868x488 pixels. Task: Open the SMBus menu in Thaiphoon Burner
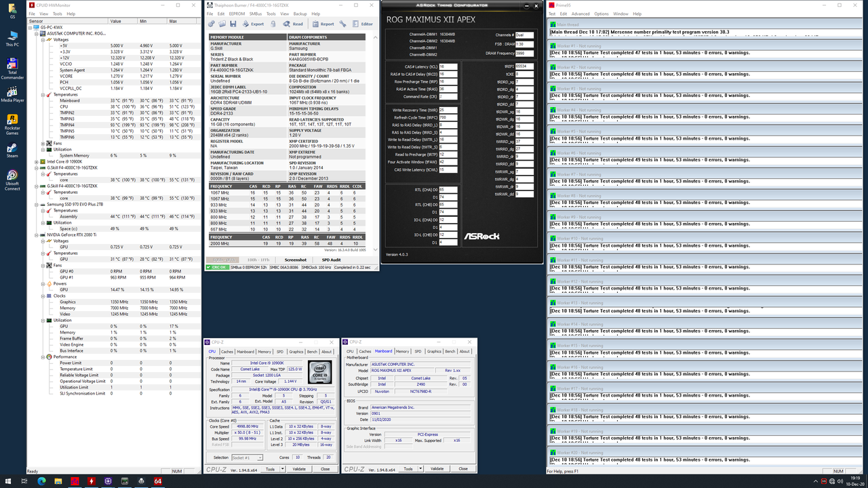[x=256, y=14]
